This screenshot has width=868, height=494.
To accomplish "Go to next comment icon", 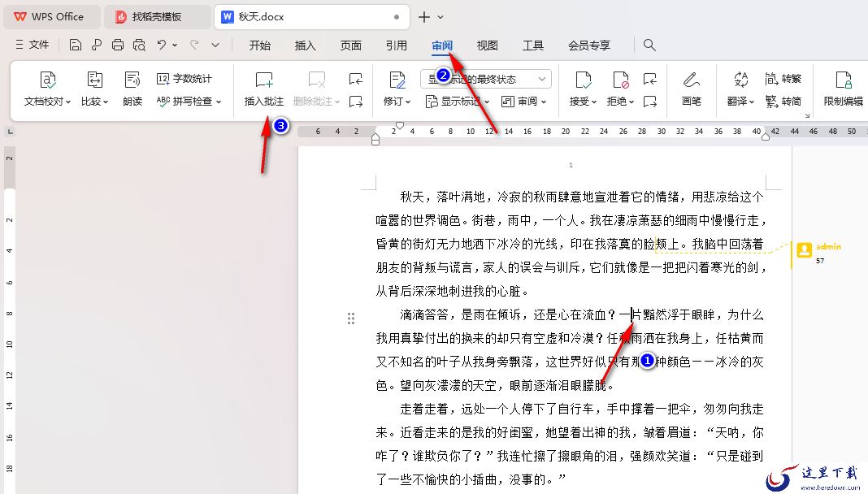I will tap(356, 102).
